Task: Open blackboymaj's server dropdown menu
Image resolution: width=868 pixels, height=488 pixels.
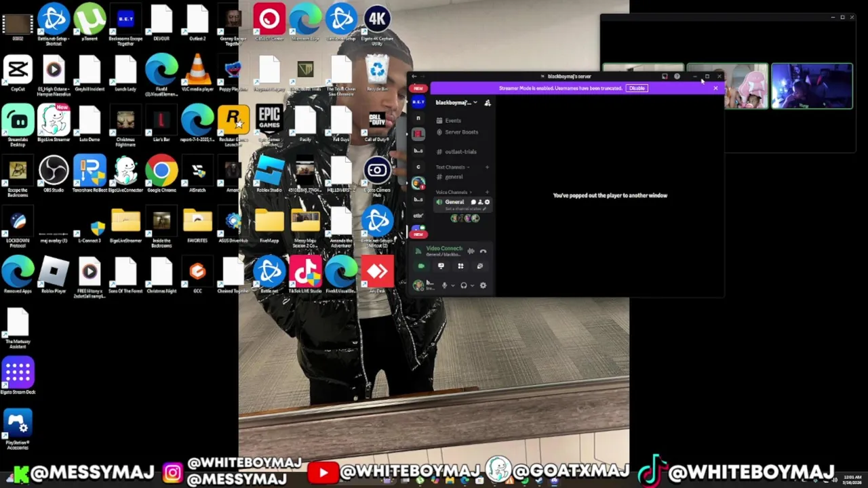Action: [x=458, y=102]
